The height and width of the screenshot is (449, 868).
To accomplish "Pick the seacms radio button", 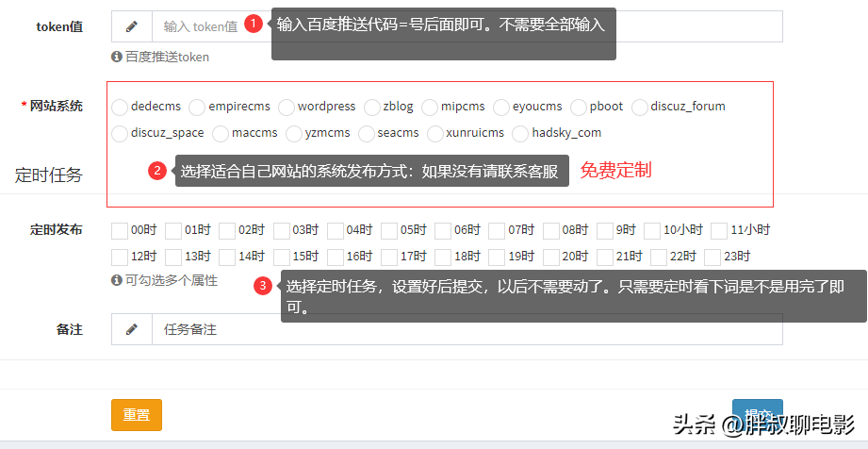I will pyautogui.click(x=367, y=134).
